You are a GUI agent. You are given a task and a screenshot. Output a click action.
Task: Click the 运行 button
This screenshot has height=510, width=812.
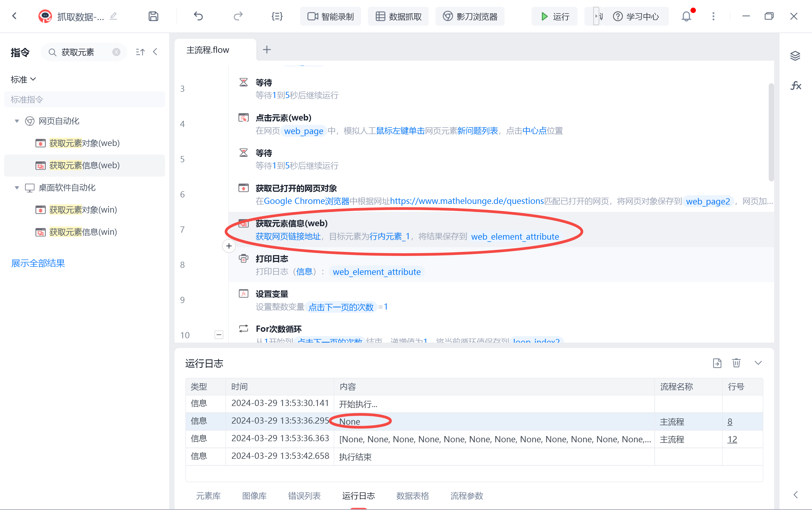(555, 16)
